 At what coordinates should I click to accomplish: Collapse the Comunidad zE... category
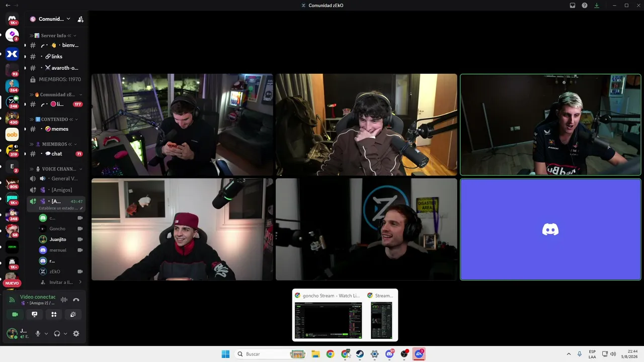pos(56,95)
